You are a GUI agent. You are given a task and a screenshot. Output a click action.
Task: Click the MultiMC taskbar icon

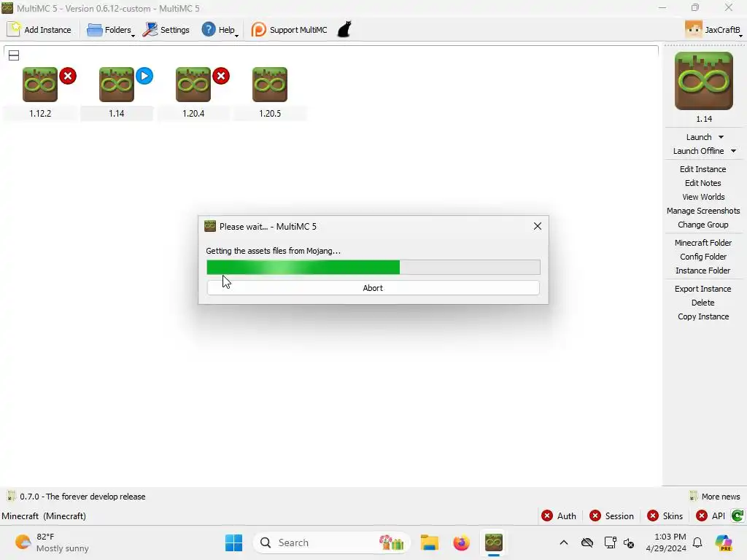pos(494,542)
